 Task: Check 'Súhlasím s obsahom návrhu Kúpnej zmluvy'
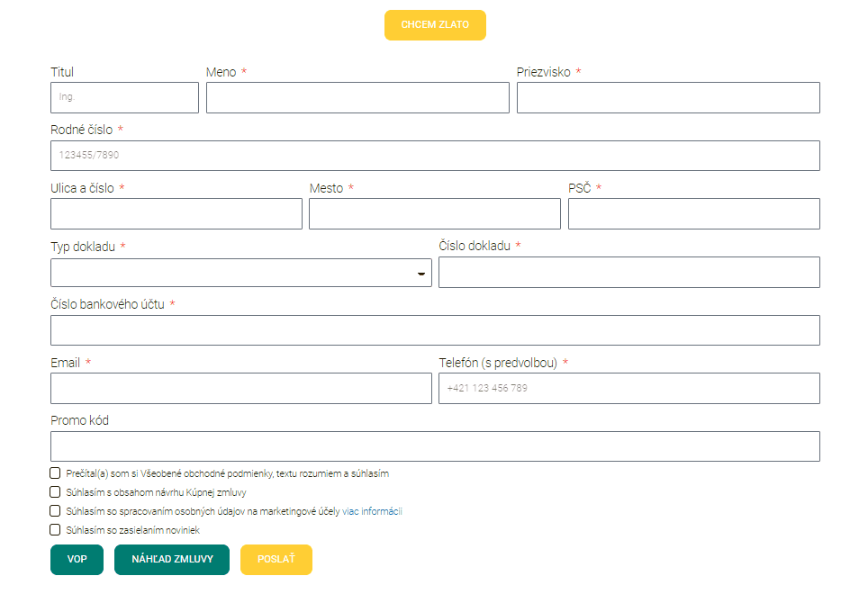54,491
